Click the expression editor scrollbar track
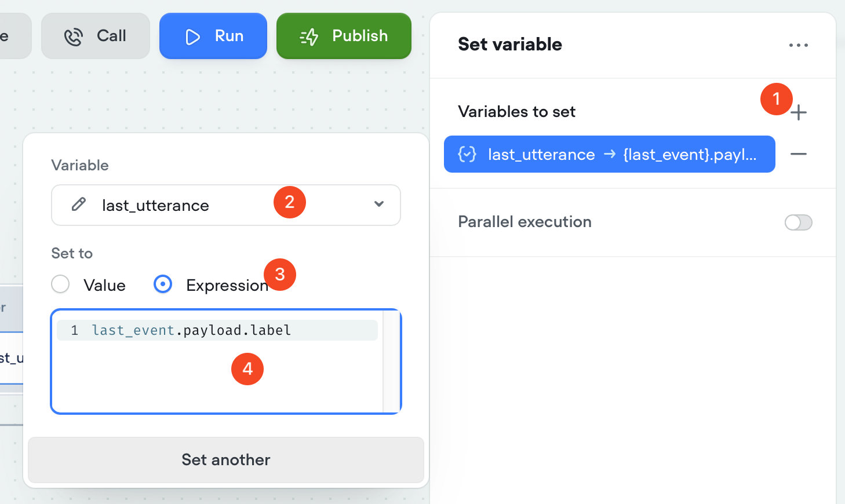Screen dimensions: 845x504 pos(391,361)
